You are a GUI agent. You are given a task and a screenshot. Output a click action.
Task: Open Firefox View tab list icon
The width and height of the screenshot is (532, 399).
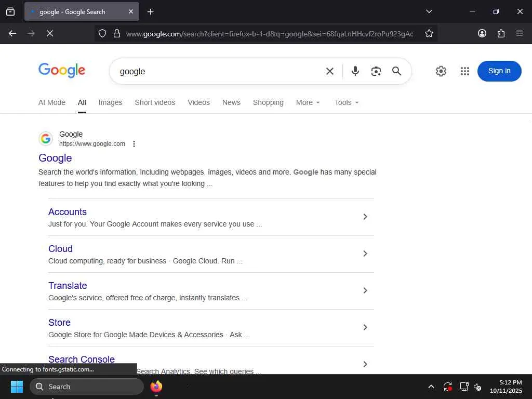(10, 12)
